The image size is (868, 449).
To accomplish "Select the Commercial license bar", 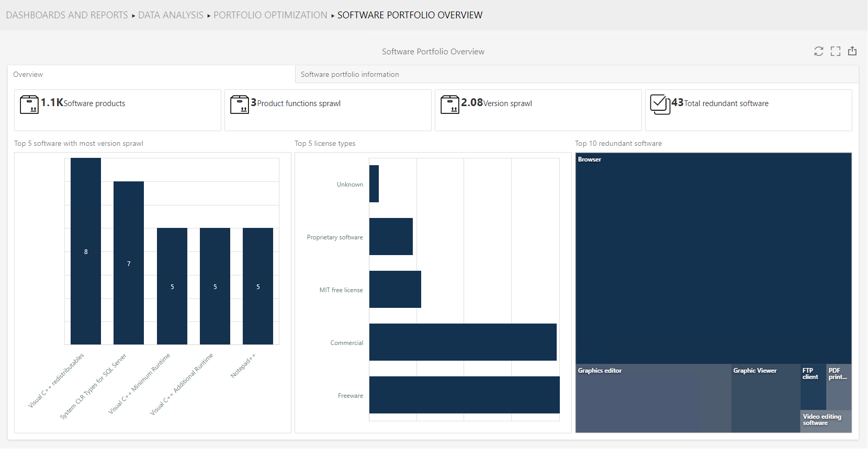I will [x=463, y=342].
